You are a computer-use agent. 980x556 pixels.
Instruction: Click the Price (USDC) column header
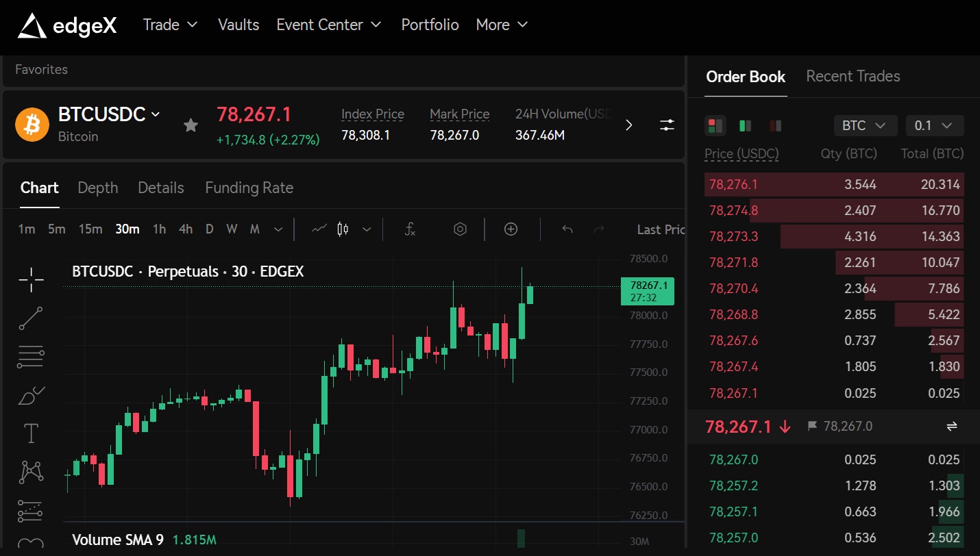coord(742,153)
